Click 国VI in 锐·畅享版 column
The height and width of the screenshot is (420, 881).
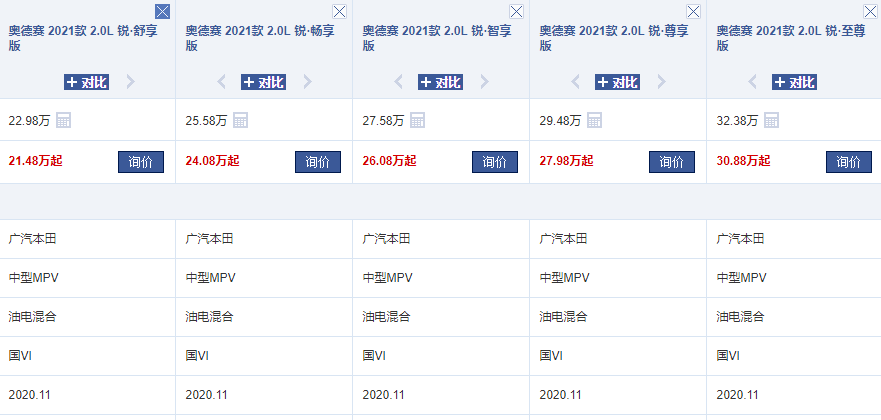tap(197, 355)
